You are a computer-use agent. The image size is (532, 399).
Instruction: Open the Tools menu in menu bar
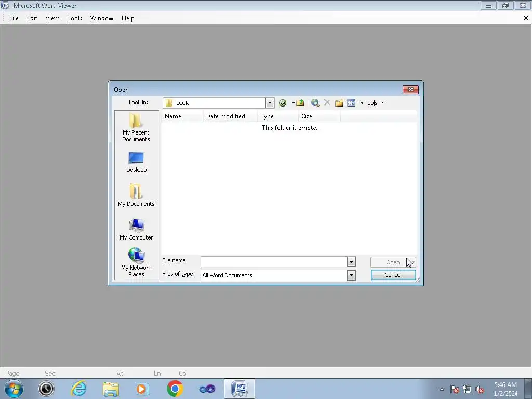74,18
